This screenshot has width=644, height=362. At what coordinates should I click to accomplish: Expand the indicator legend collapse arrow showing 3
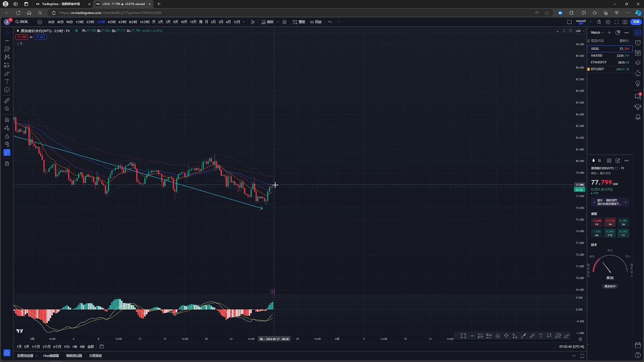19,44
